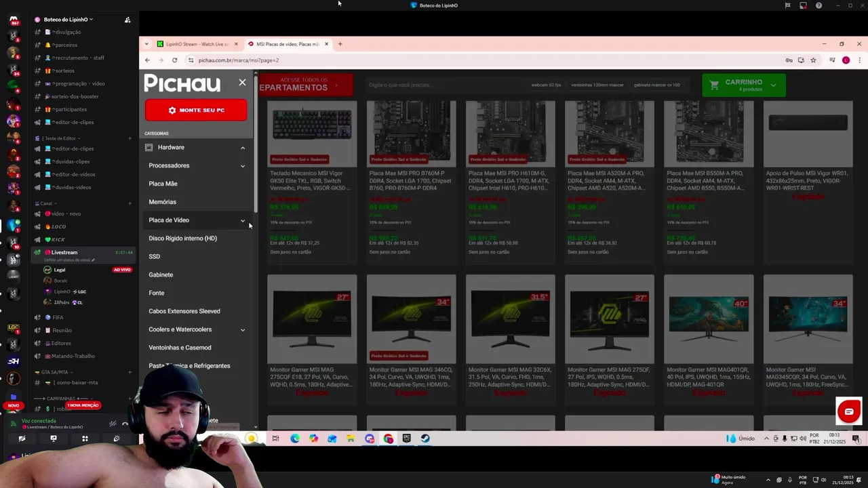Image resolution: width=868 pixels, height=488 pixels.
Task: Open the Gabinete category
Action: tap(161, 274)
